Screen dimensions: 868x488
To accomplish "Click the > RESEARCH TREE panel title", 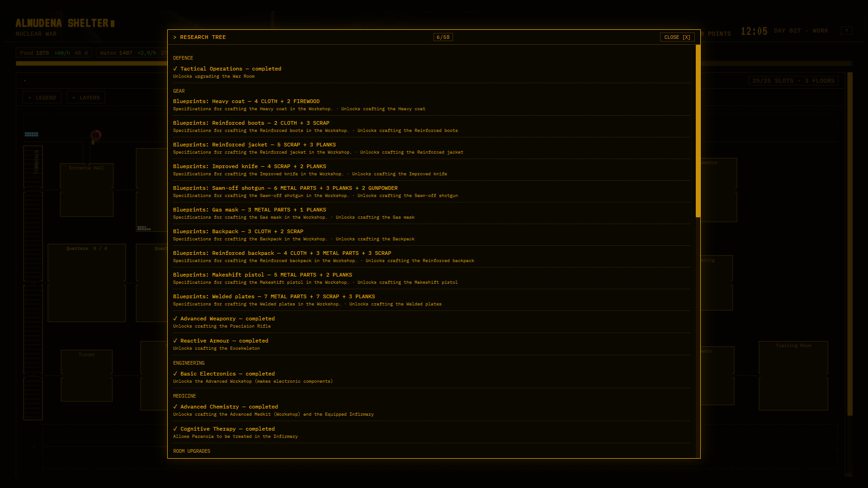I will pyautogui.click(x=199, y=37).
